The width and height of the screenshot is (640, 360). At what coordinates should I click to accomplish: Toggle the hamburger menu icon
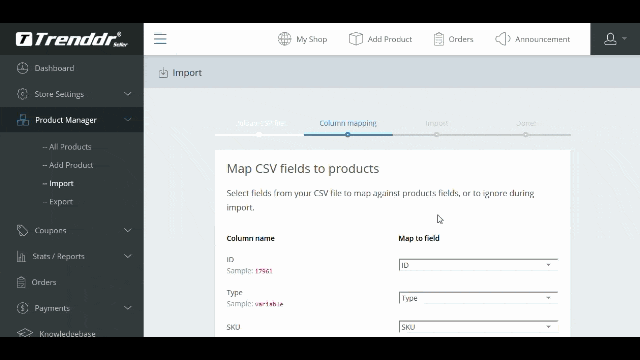(x=160, y=39)
